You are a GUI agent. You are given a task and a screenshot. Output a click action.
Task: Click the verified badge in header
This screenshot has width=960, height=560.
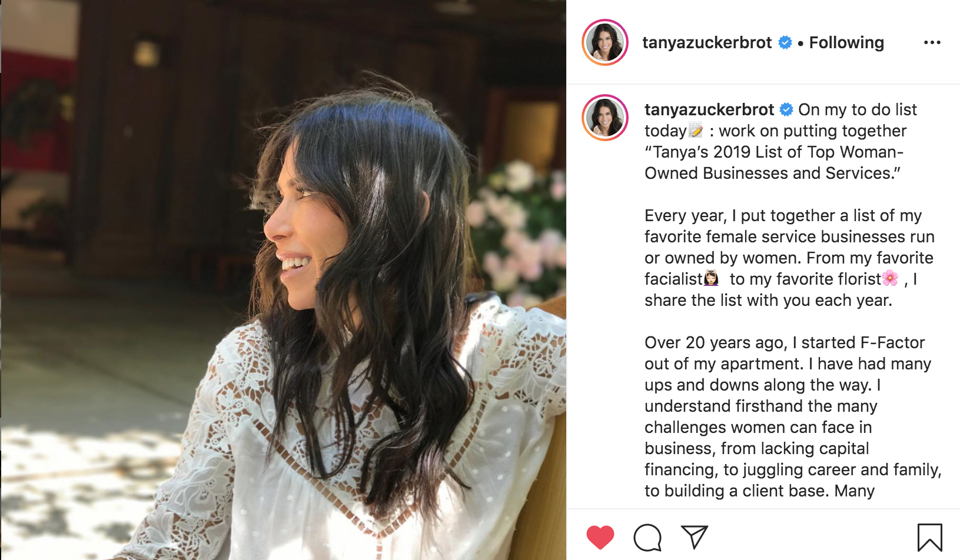click(x=785, y=42)
